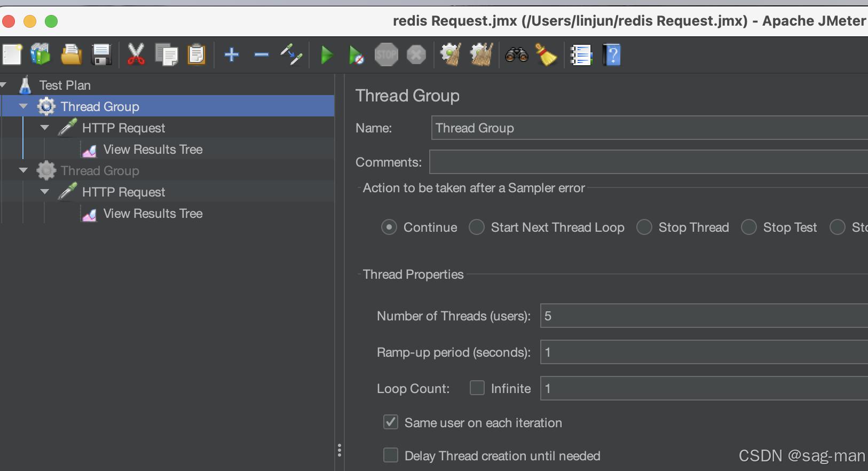Select the Stop Test radio button
Screen dimensions: 868x471
[749, 227]
